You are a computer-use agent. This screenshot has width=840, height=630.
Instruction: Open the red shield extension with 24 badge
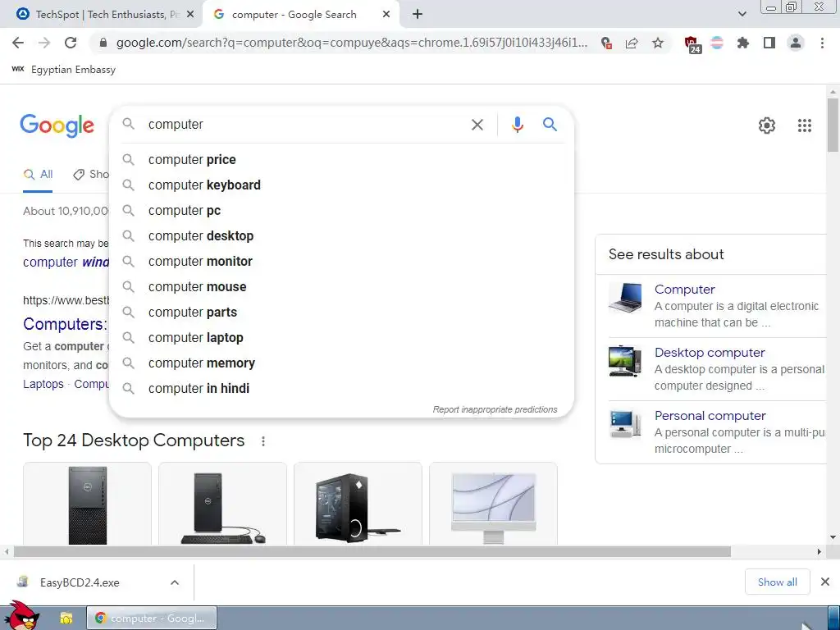(x=692, y=44)
